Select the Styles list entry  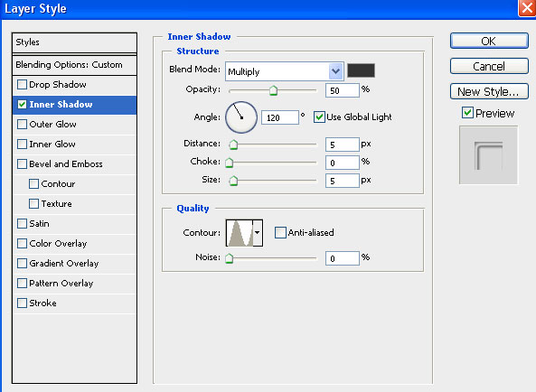[x=74, y=42]
